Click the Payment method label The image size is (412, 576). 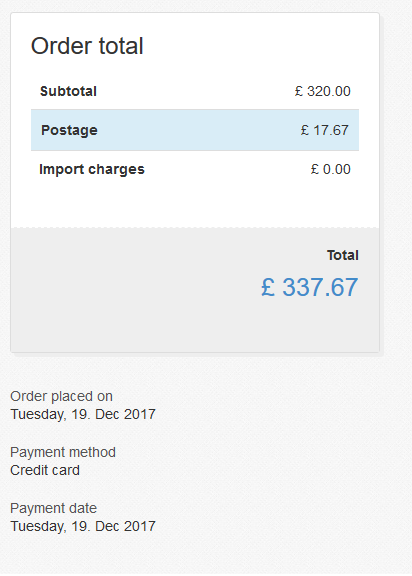(x=63, y=452)
